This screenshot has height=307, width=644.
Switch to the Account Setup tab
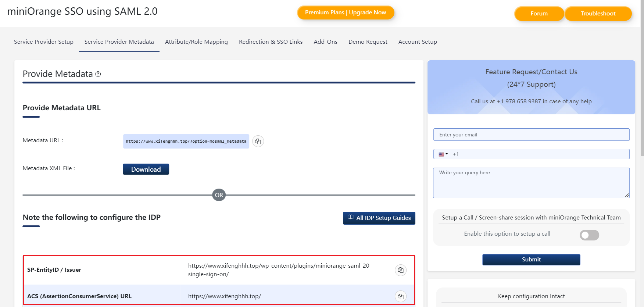pos(418,42)
